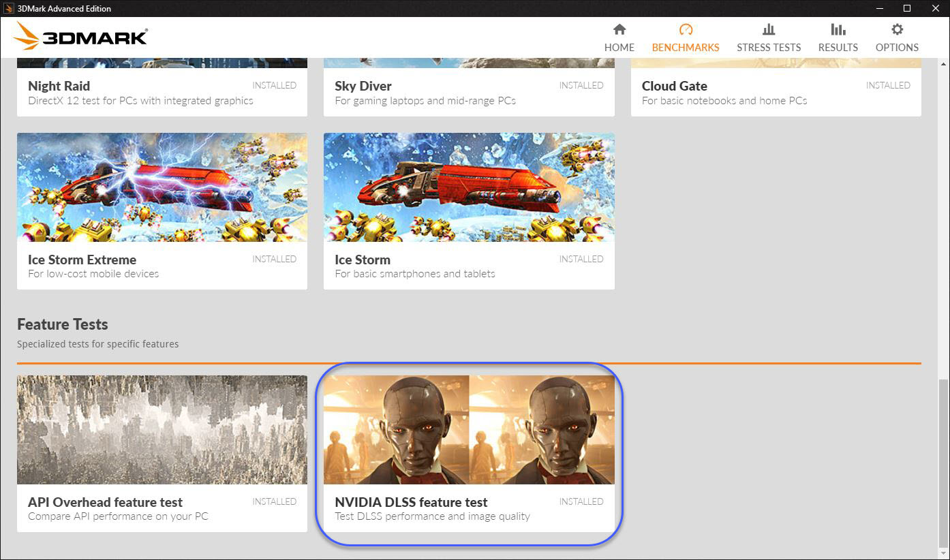Click the 3DMark logo in the header

(80, 36)
